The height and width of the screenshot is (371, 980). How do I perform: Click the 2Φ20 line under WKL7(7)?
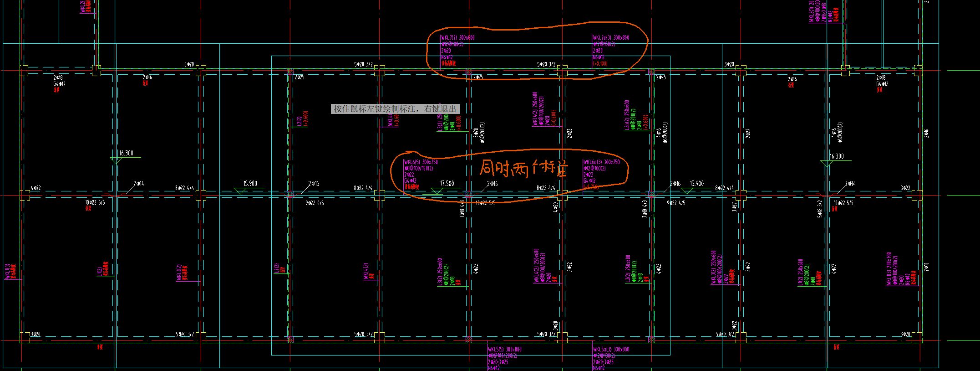(446, 51)
